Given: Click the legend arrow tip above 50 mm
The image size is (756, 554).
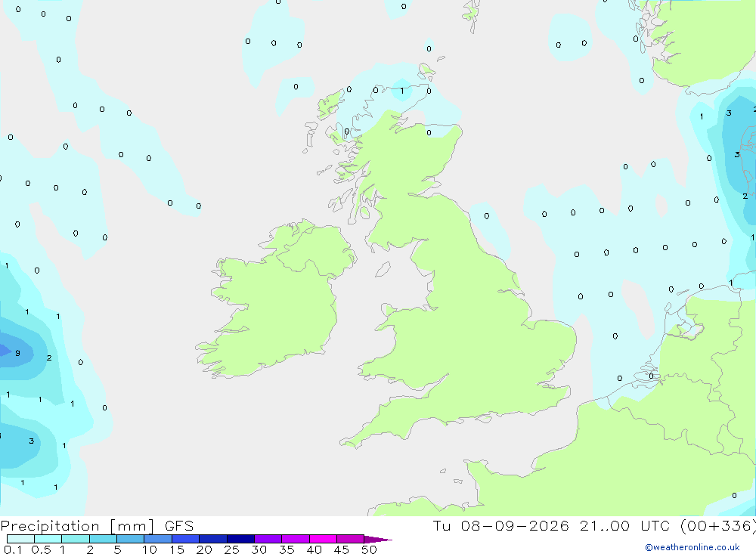Looking at the screenshot, I should pyautogui.click(x=378, y=540).
